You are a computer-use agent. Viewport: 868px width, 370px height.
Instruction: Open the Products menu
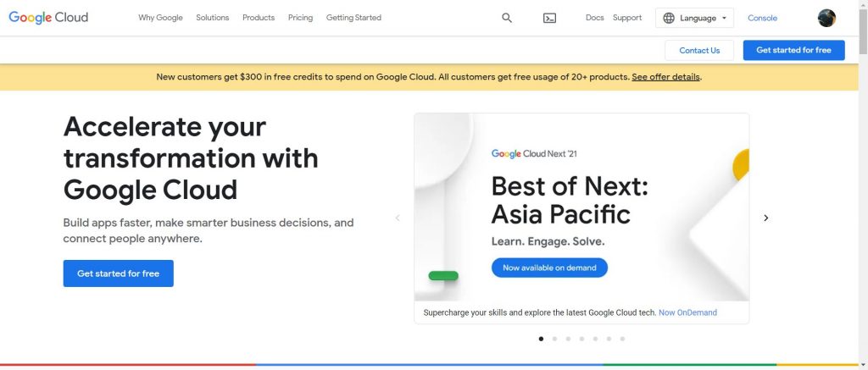click(x=259, y=18)
